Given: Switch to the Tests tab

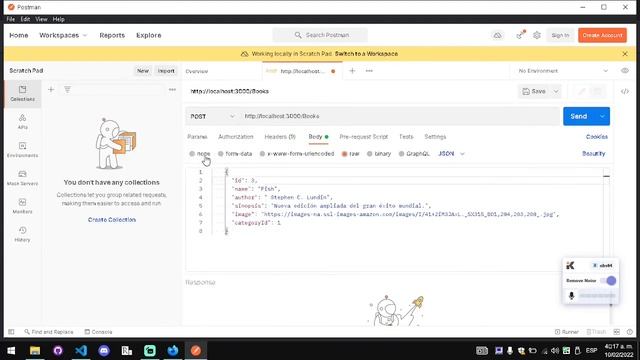Looking at the screenshot, I should pos(406,137).
